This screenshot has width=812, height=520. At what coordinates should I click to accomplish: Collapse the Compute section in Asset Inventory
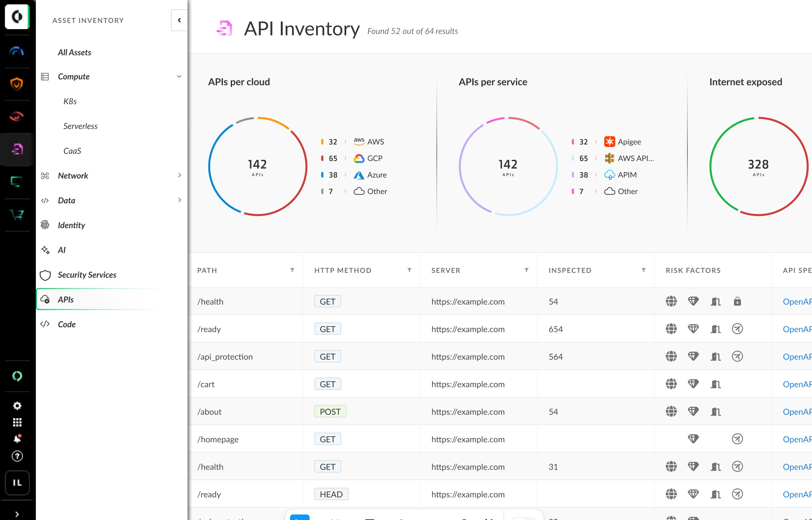[x=180, y=76]
